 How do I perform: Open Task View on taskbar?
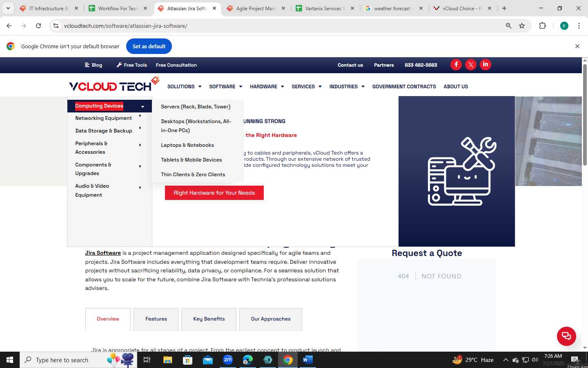click(x=147, y=360)
